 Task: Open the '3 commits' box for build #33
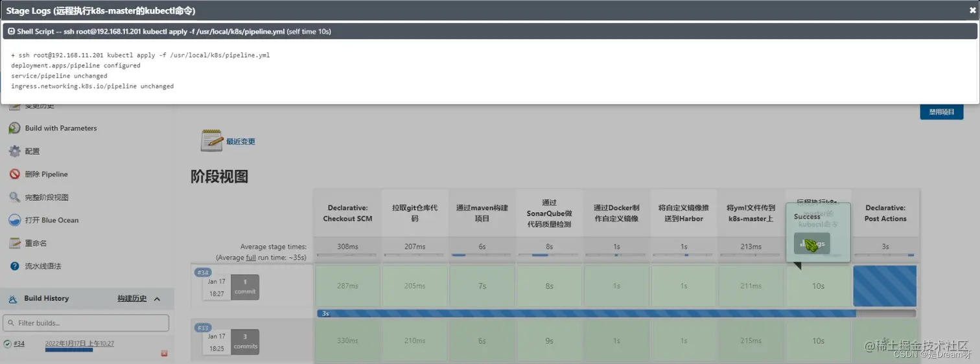point(245,341)
